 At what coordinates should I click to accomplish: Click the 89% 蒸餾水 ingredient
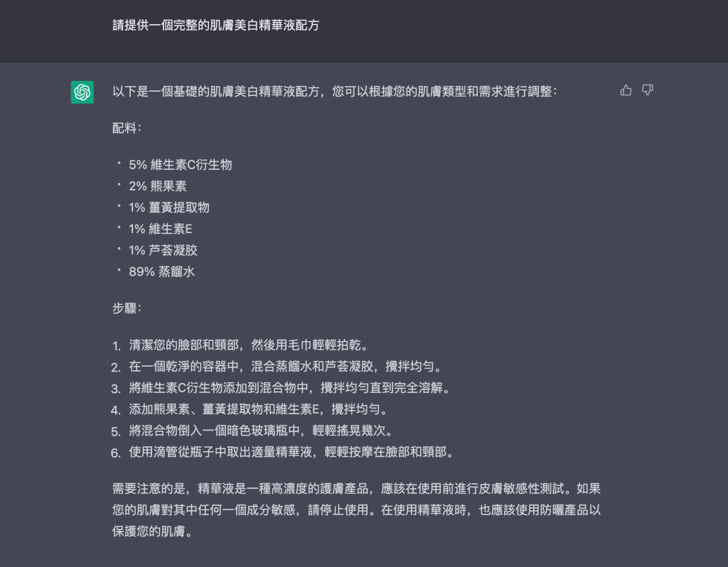162,271
